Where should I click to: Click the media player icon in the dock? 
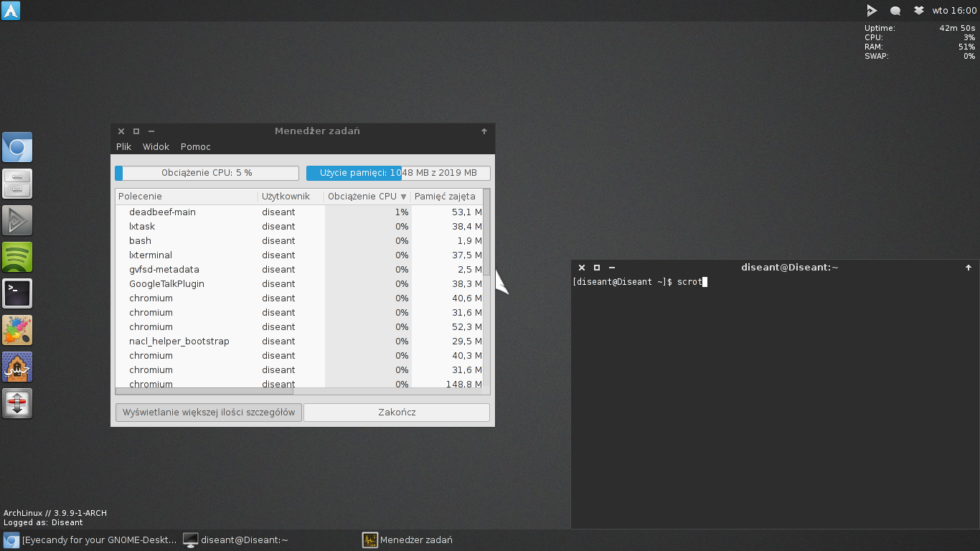(17, 220)
